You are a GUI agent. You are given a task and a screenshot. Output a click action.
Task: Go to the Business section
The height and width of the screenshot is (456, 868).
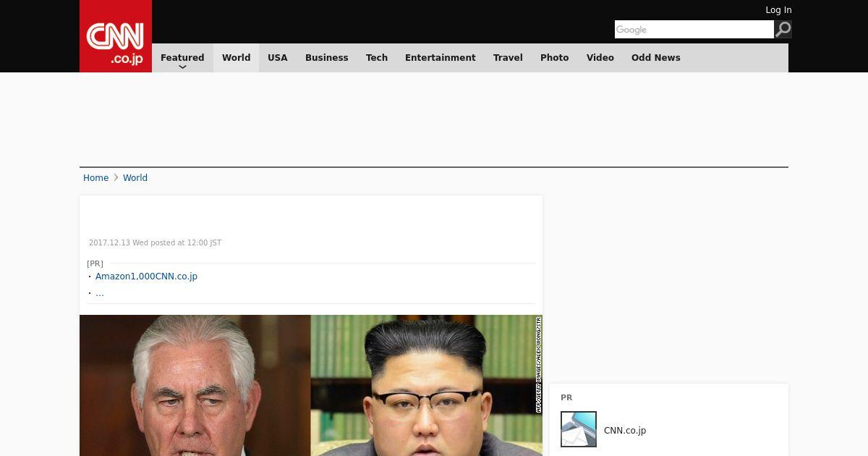326,58
